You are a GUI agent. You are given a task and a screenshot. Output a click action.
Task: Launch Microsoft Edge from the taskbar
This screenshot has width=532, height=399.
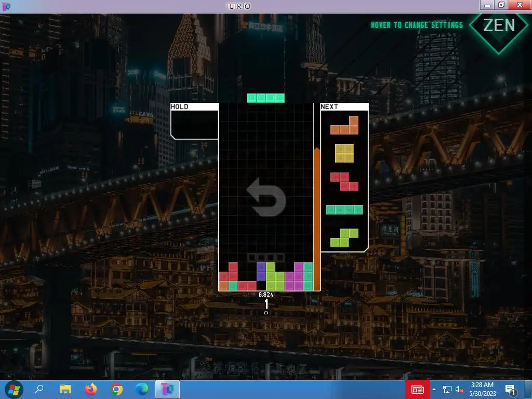click(x=142, y=390)
